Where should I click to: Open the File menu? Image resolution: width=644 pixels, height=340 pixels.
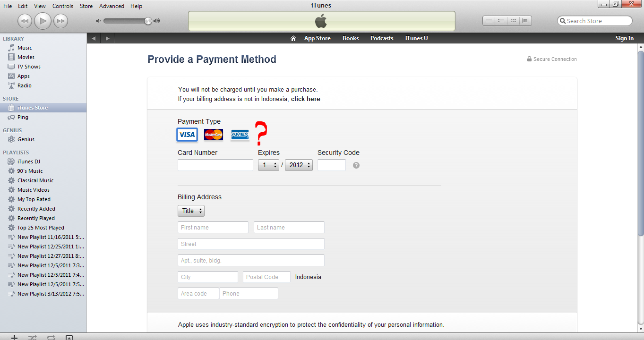(8, 6)
